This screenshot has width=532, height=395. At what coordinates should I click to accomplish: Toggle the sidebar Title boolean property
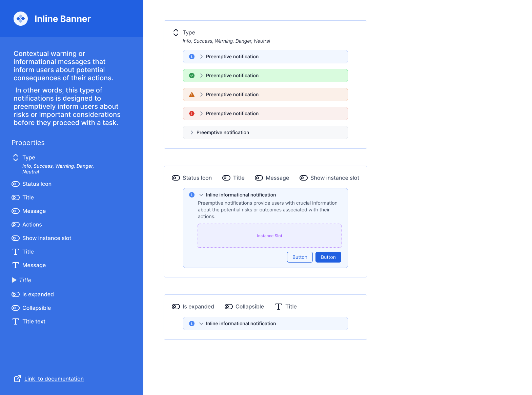[16, 197]
